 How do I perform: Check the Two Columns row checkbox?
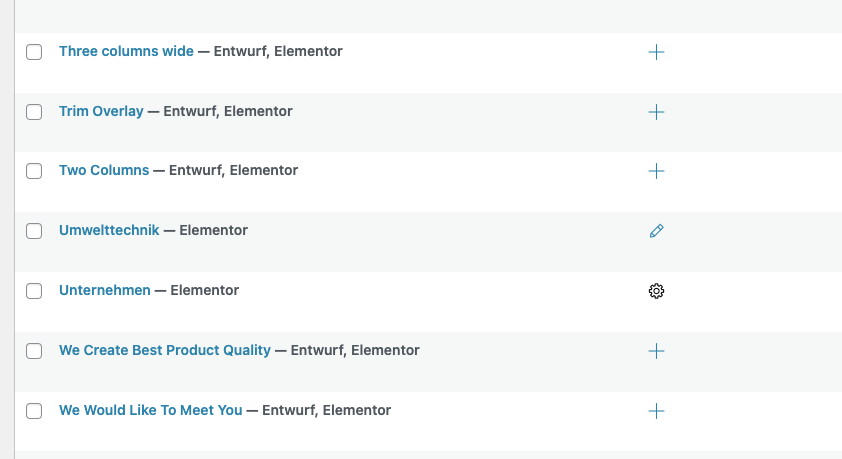(x=34, y=171)
